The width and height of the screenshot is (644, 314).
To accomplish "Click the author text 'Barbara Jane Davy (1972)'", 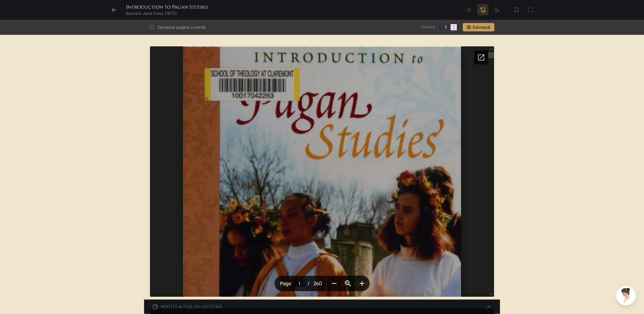I will [151, 14].
